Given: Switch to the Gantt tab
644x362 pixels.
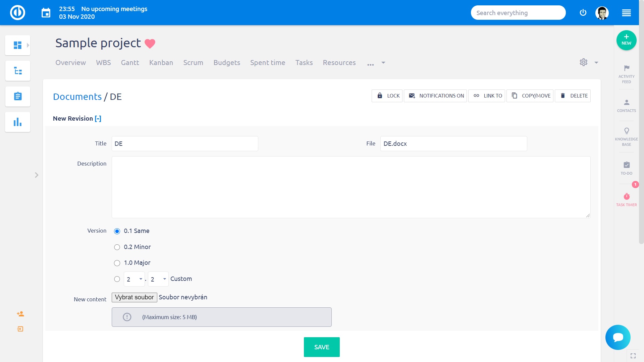Looking at the screenshot, I should 130,63.
